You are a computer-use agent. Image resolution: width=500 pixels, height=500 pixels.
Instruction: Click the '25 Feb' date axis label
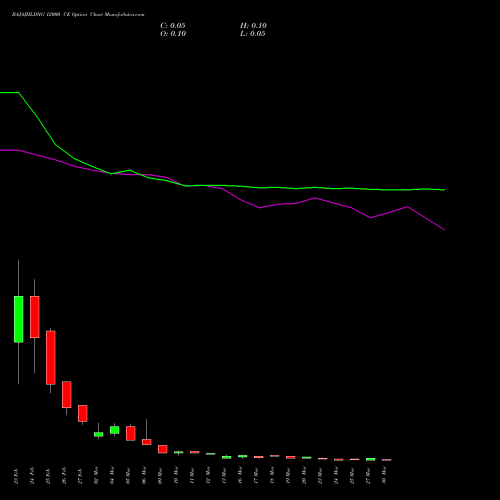[x=48, y=476]
